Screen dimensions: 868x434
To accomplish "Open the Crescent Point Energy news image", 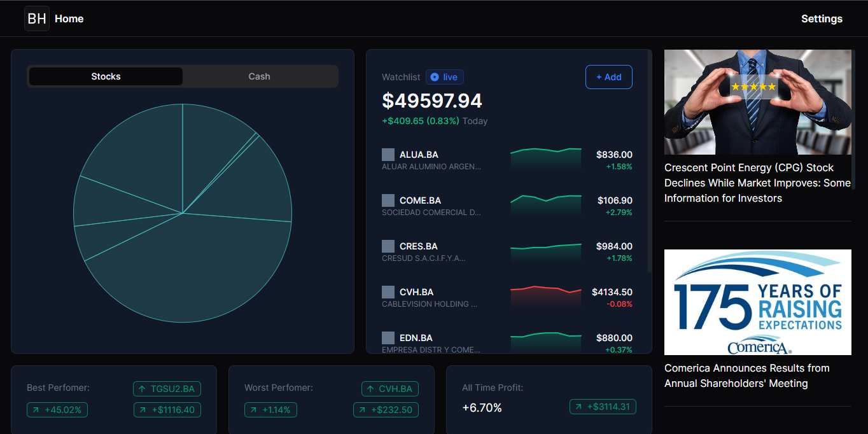I will pos(758,102).
